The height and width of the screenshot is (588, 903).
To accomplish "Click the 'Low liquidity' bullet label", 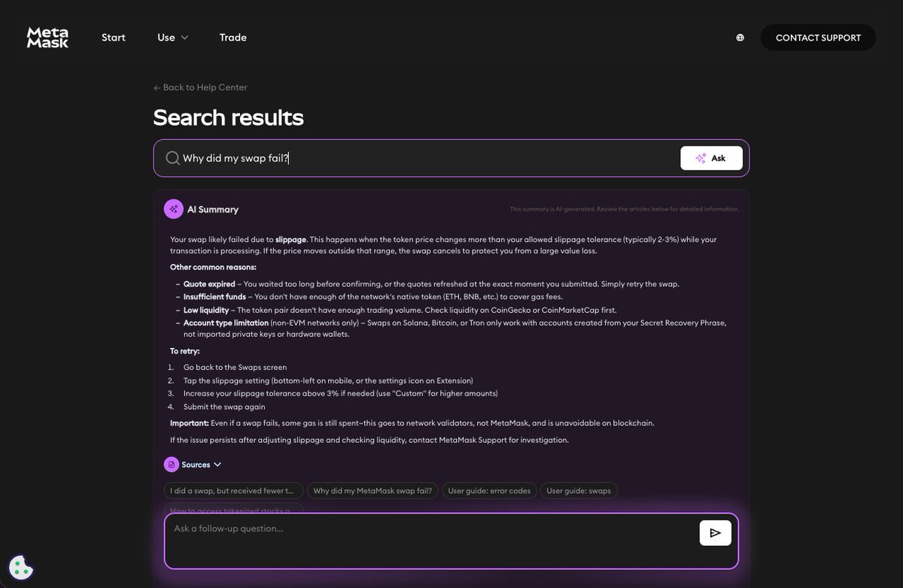I will click(206, 310).
